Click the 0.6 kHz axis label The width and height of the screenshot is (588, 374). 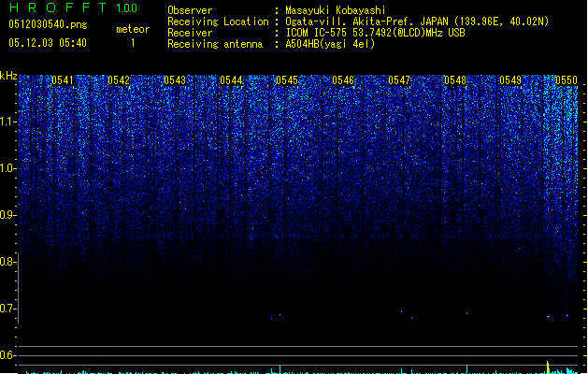coord(7,355)
